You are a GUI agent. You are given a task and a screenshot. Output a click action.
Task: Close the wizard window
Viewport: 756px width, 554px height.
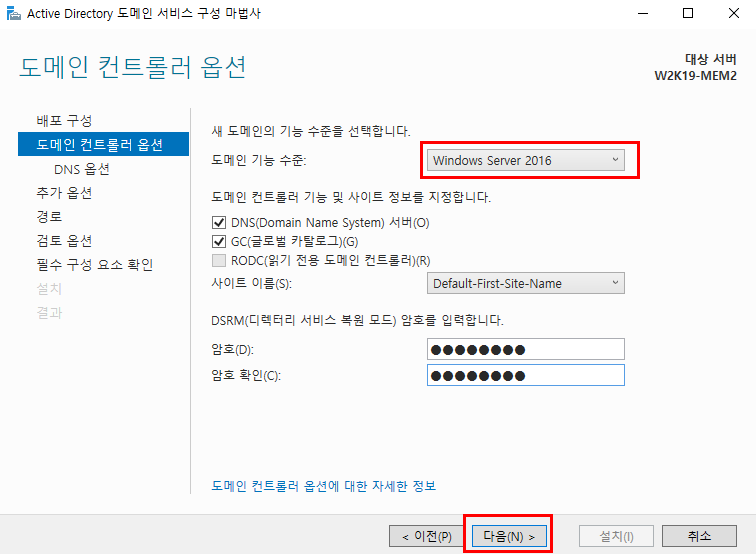733,14
